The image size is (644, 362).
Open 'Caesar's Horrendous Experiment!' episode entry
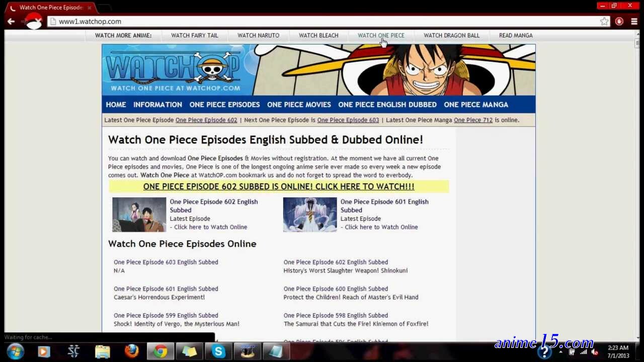point(159,297)
